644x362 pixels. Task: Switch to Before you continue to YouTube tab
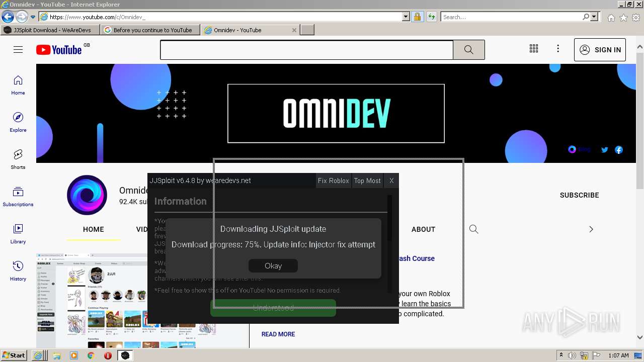pos(150,30)
